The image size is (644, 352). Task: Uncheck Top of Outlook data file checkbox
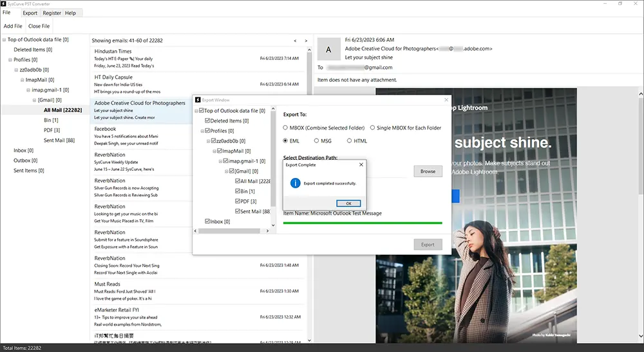[201, 111]
